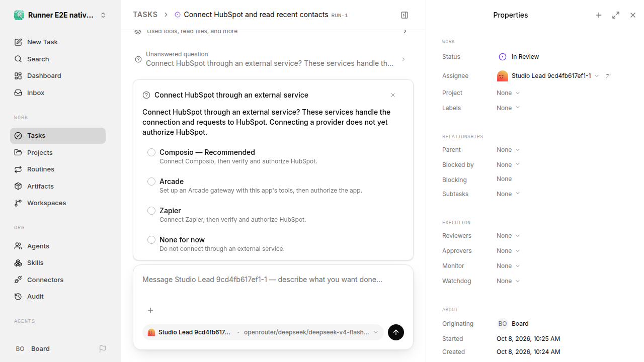
Task: Open the Inbox
Action: click(58, 93)
